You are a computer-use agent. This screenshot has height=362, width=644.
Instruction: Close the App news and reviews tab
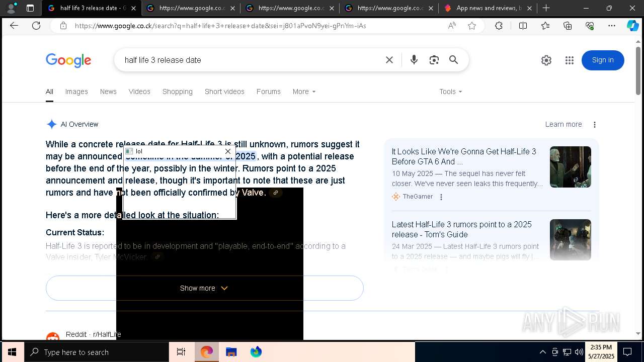(x=529, y=8)
